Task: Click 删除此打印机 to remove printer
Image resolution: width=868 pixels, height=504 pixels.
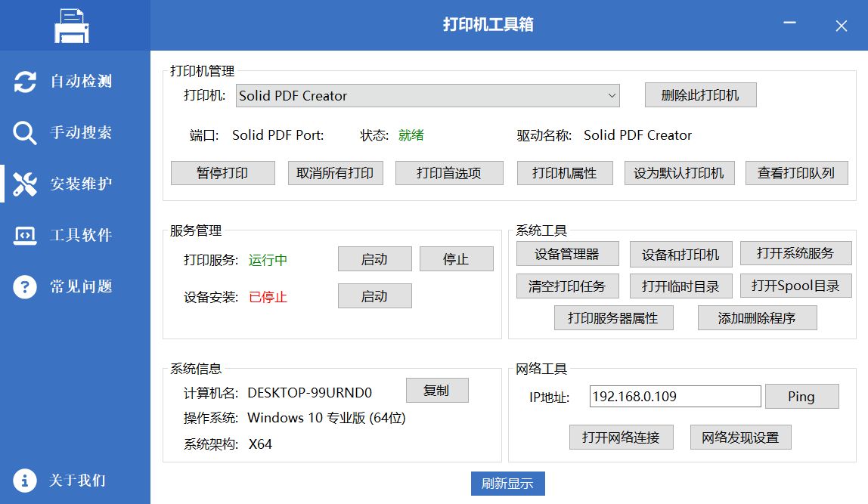Action: click(x=700, y=94)
